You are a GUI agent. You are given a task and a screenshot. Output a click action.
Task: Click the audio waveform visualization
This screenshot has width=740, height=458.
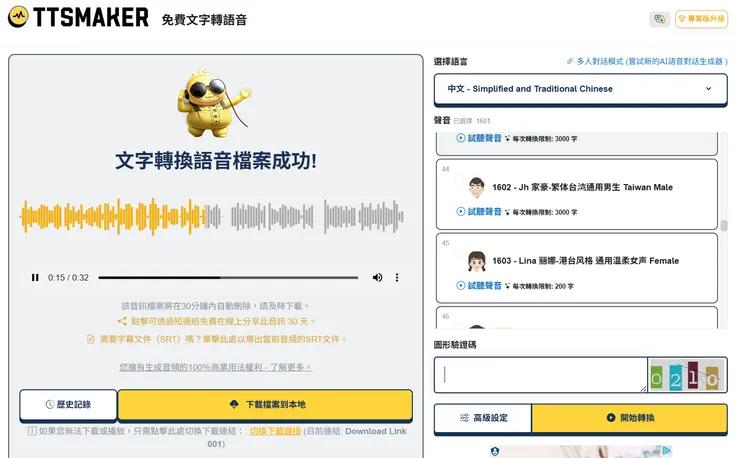click(x=211, y=217)
